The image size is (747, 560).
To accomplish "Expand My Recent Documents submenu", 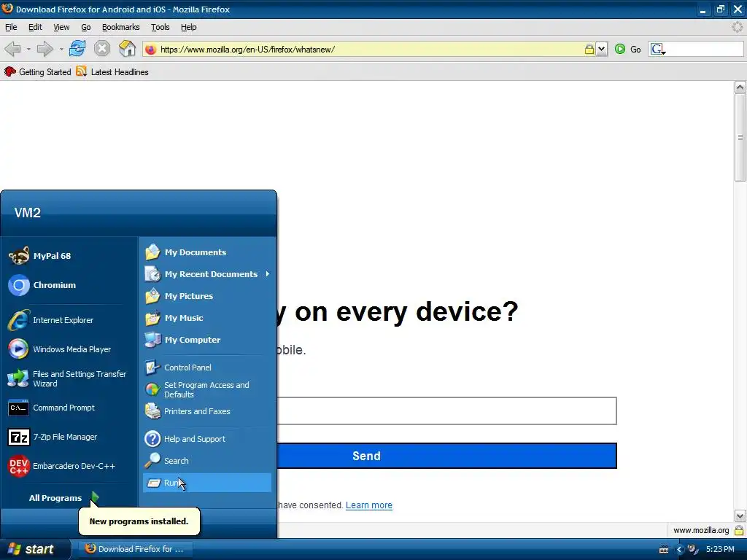I will pos(206,274).
